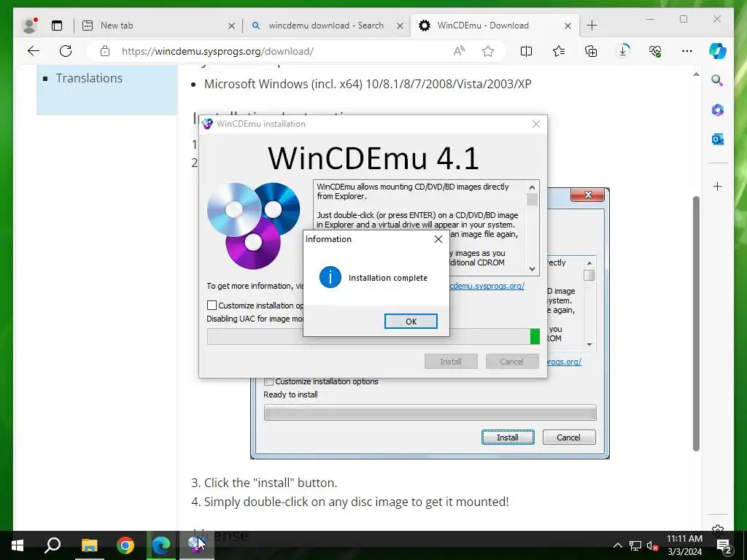The height and width of the screenshot is (560, 747).
Task: Open Read aloud from the address bar
Action: 460,51
